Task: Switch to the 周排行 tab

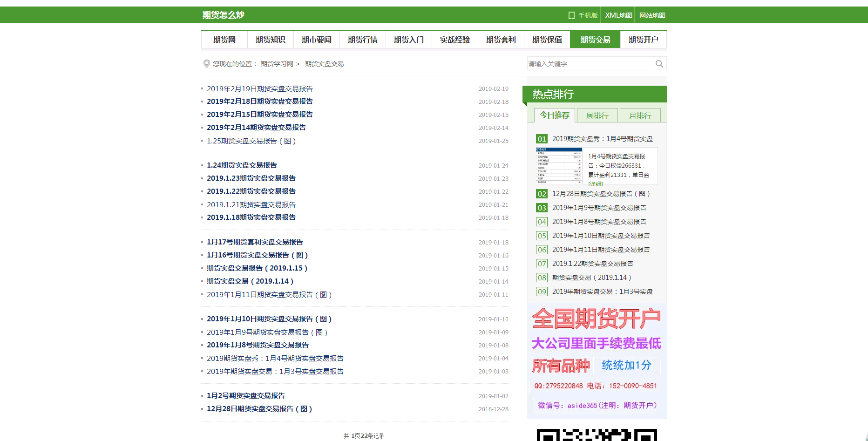Action: click(x=597, y=115)
